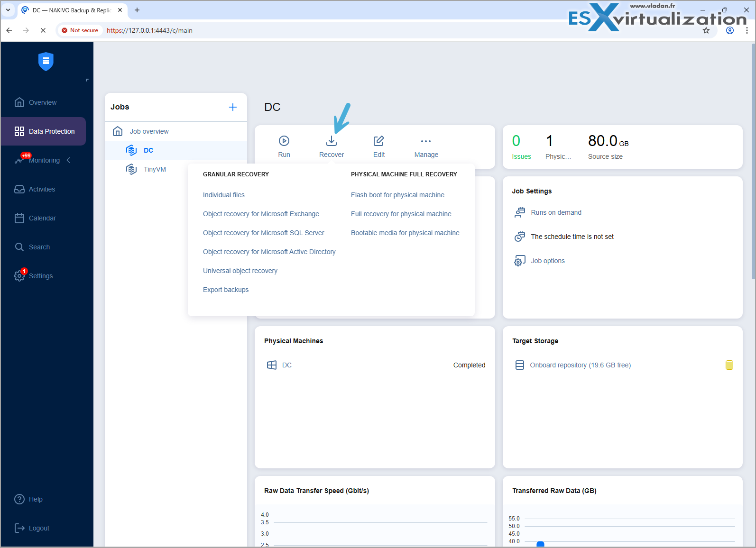The width and height of the screenshot is (756, 548).
Task: Close the DC — NAKIVO tab
Action: point(120,10)
